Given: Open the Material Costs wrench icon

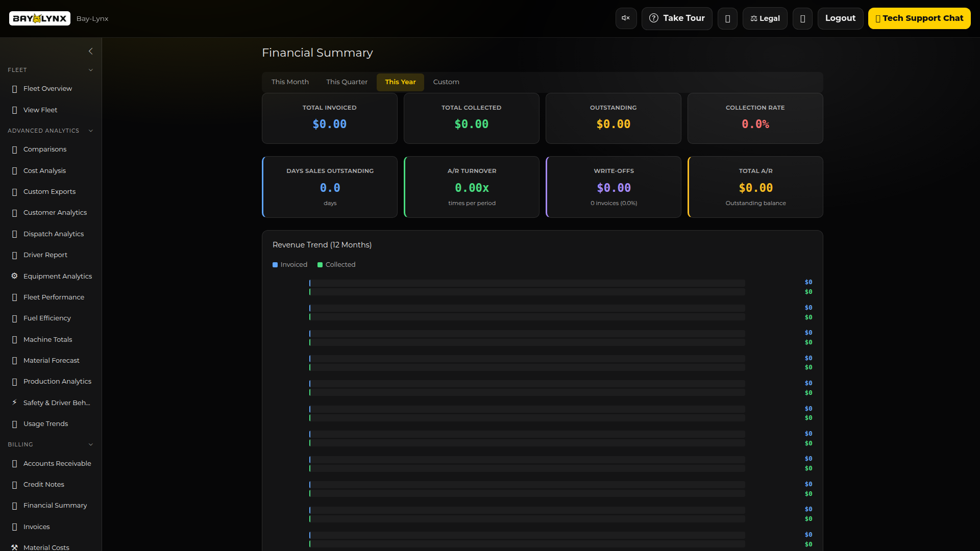Looking at the screenshot, I should click(14, 546).
